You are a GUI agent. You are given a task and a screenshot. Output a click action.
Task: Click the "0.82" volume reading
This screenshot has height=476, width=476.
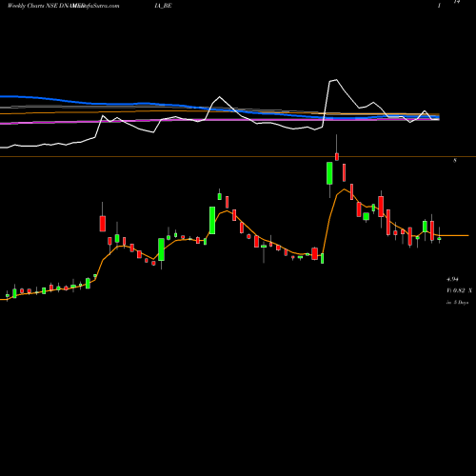pyautogui.click(x=459, y=290)
